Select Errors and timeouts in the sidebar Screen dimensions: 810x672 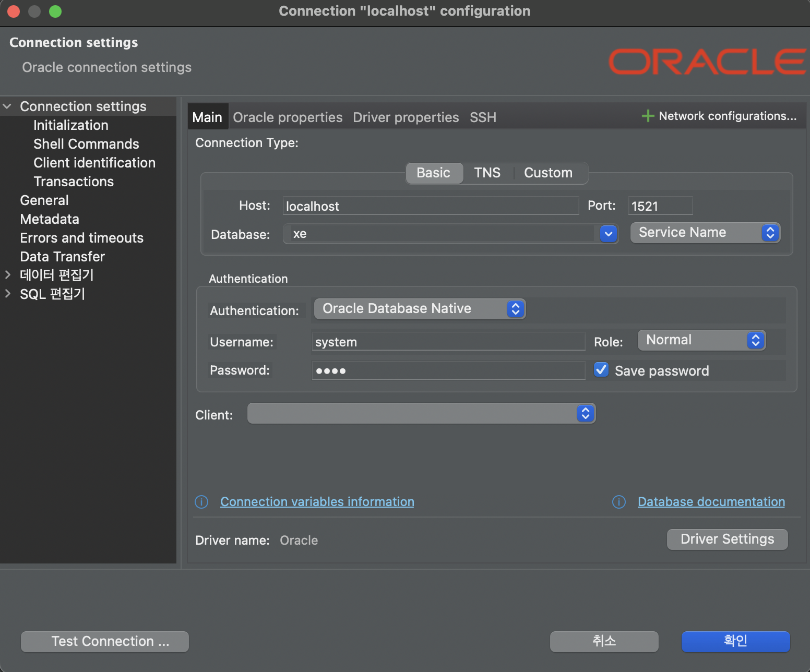click(81, 238)
